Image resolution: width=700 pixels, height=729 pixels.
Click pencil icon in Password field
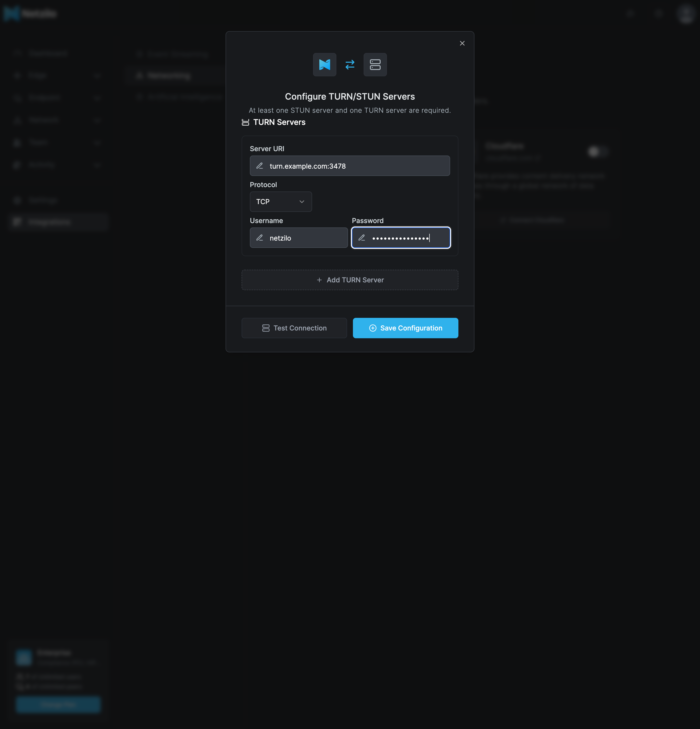click(x=361, y=238)
